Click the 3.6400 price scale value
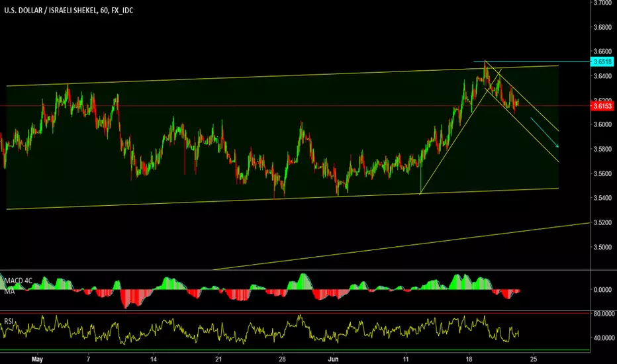 pos(602,75)
